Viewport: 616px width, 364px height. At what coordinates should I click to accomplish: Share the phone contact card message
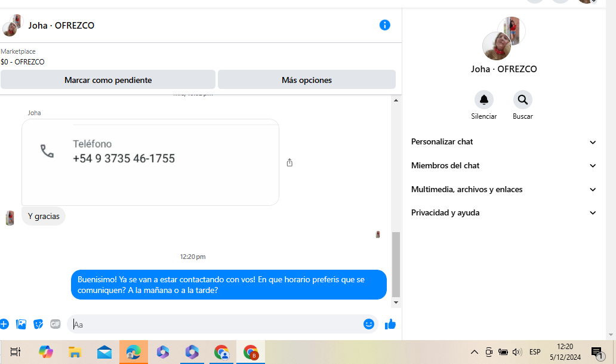tap(289, 162)
